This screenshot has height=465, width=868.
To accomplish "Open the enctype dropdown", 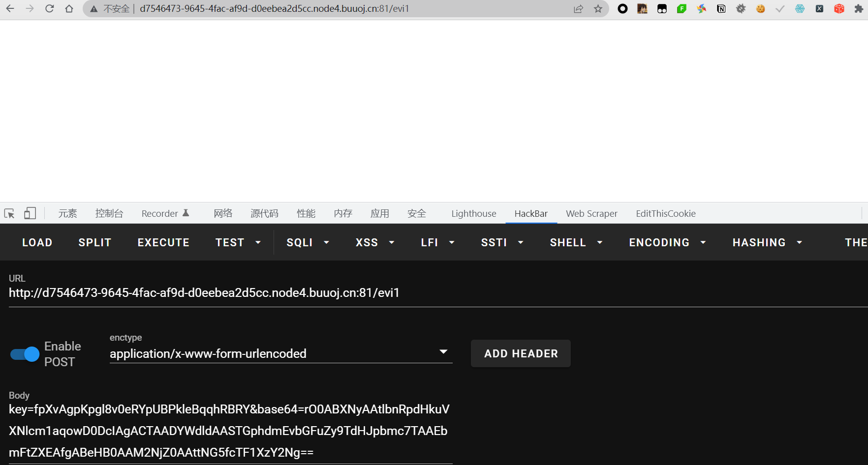I will point(281,353).
